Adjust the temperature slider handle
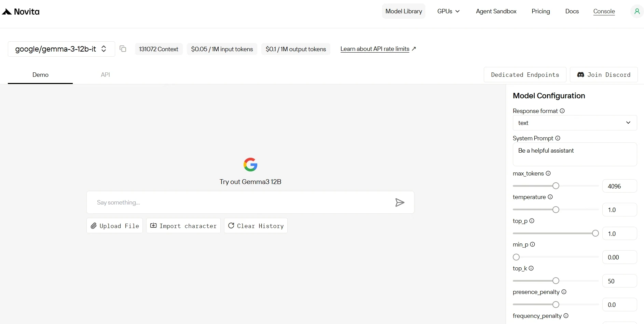Viewport: 644px width, 324px height. [556, 210]
